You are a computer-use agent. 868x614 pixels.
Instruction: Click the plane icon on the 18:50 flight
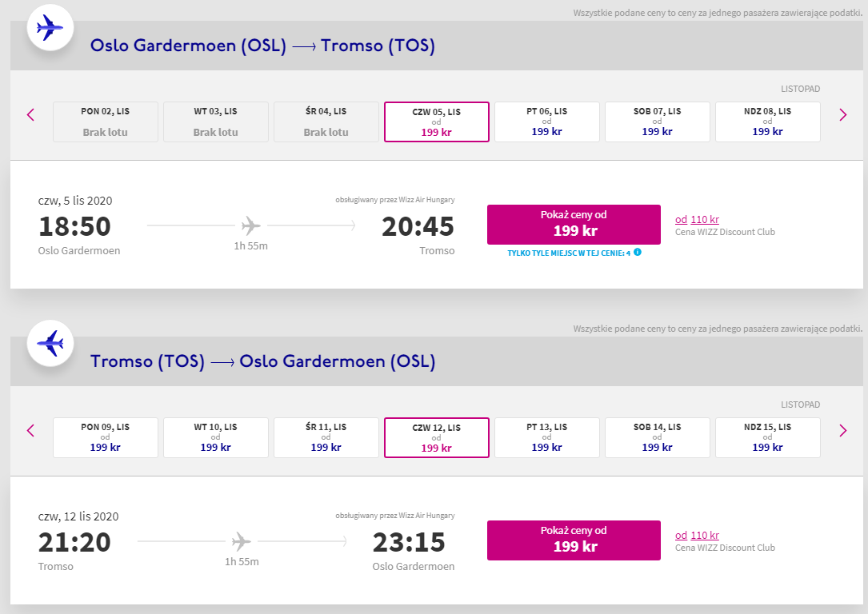[x=250, y=225]
